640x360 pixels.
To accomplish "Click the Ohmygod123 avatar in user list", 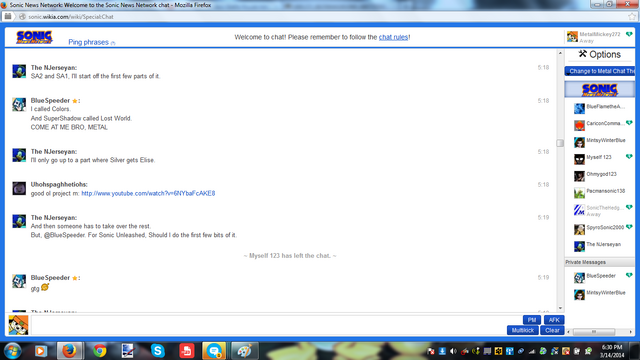I will (579, 176).
